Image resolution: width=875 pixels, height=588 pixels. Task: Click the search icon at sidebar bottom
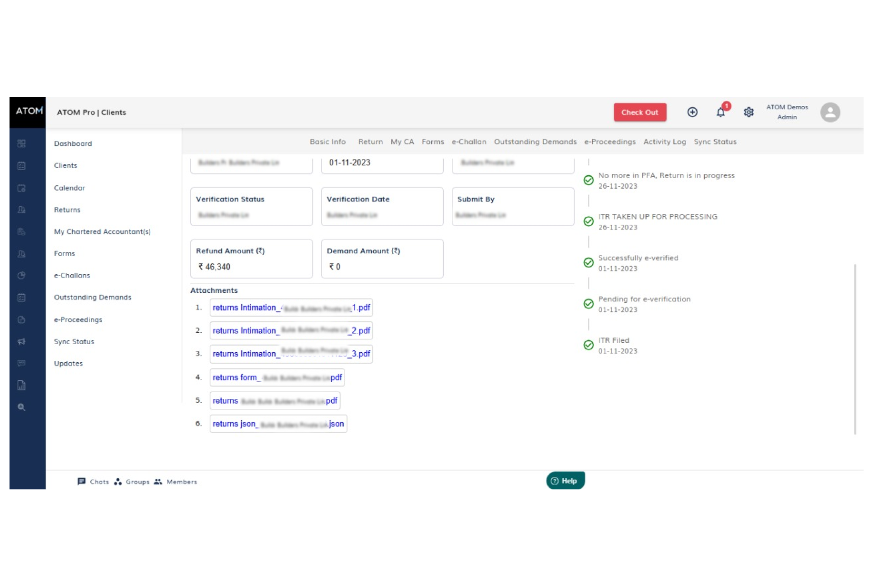pos(21,407)
